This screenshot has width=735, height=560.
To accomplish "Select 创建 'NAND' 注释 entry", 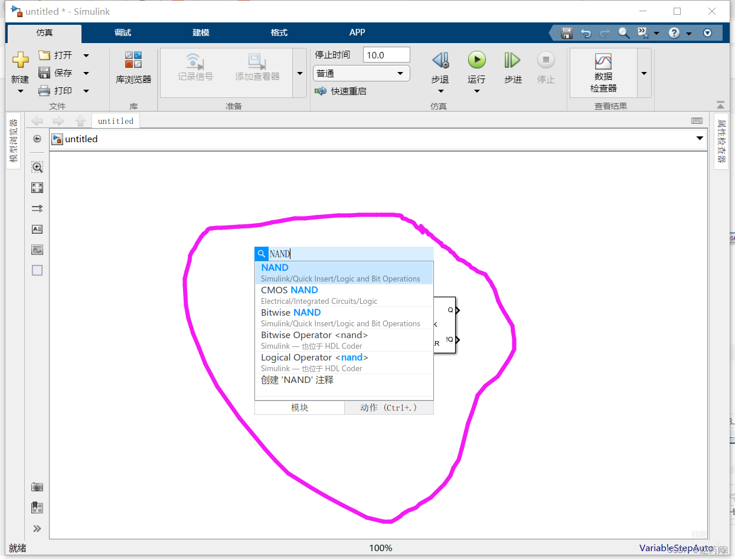I will pyautogui.click(x=344, y=380).
